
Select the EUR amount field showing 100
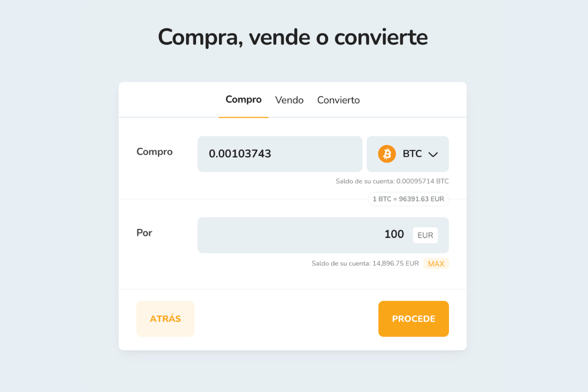click(x=323, y=235)
